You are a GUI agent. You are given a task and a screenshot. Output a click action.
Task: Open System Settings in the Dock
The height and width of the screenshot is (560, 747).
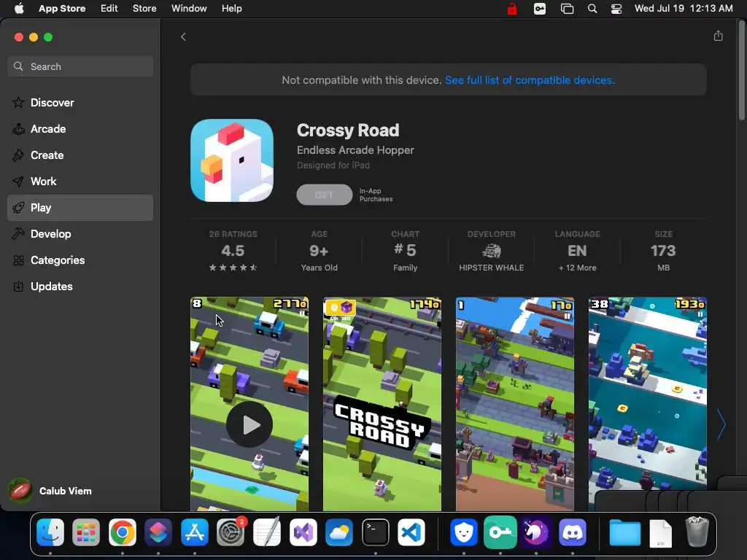[x=231, y=532]
